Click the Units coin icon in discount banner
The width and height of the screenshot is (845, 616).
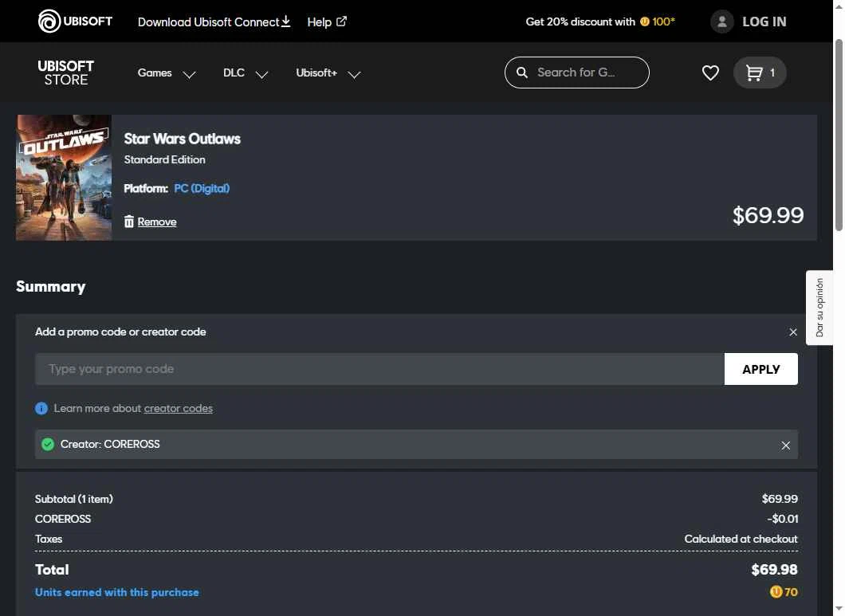645,22
